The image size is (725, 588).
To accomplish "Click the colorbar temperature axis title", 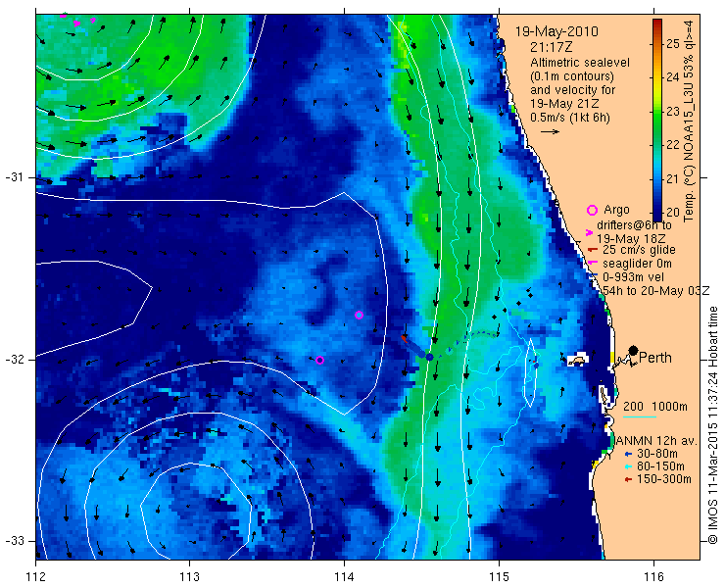I will pos(689,121).
